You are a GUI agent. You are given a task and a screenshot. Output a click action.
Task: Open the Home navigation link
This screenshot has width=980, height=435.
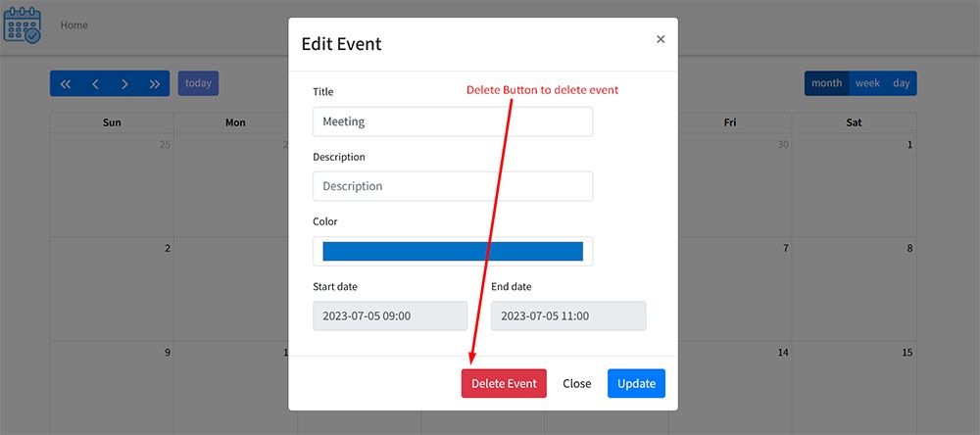pos(74,25)
